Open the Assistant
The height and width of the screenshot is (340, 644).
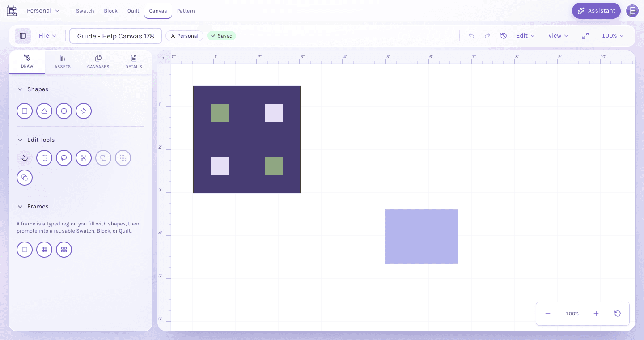[596, 11]
